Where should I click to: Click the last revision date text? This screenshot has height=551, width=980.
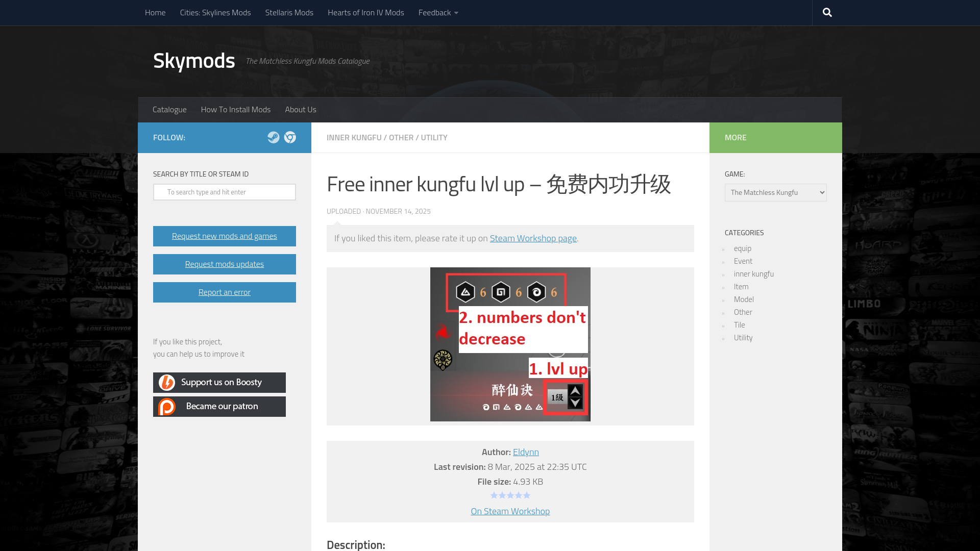pos(537,467)
